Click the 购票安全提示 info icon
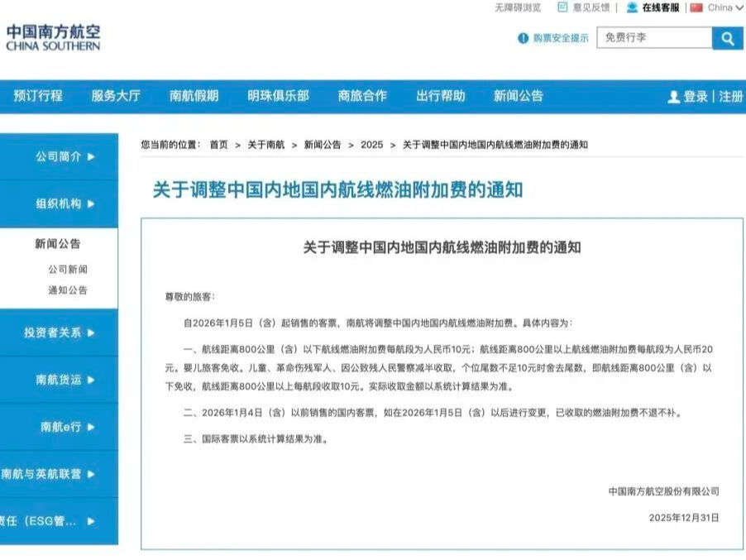The width and height of the screenshot is (746, 560). point(523,38)
